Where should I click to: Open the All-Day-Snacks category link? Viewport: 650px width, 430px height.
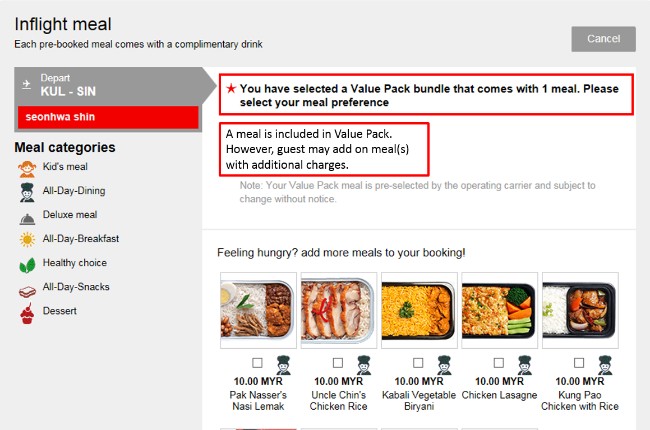tap(76, 287)
